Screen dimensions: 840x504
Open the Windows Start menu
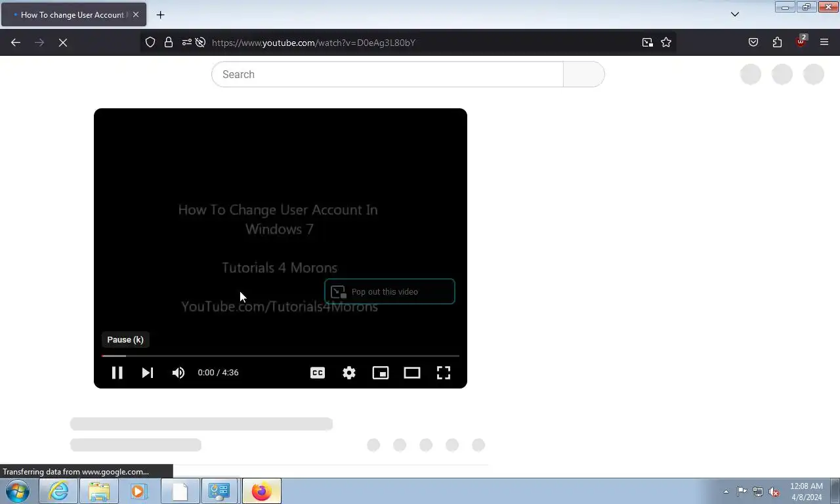tap(18, 491)
